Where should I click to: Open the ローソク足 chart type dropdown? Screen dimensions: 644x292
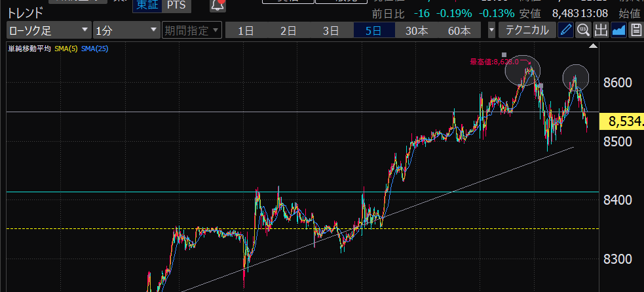click(49, 30)
